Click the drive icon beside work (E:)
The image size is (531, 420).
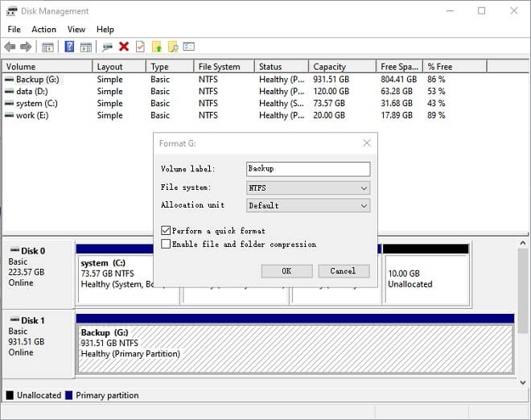10,116
